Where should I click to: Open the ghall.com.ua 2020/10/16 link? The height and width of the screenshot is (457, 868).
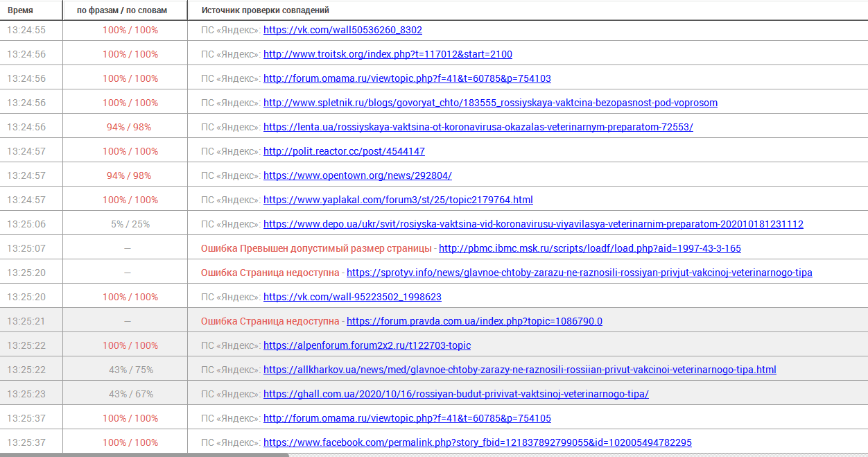(456, 394)
